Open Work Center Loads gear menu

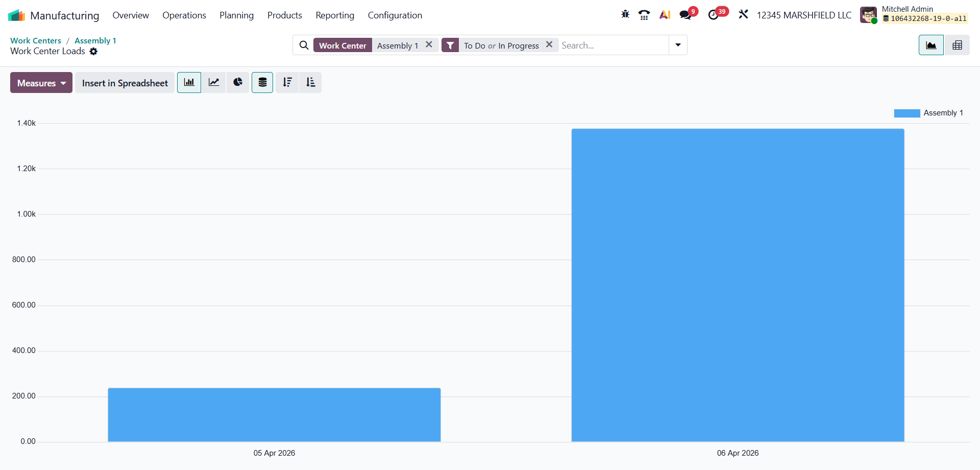(x=93, y=52)
